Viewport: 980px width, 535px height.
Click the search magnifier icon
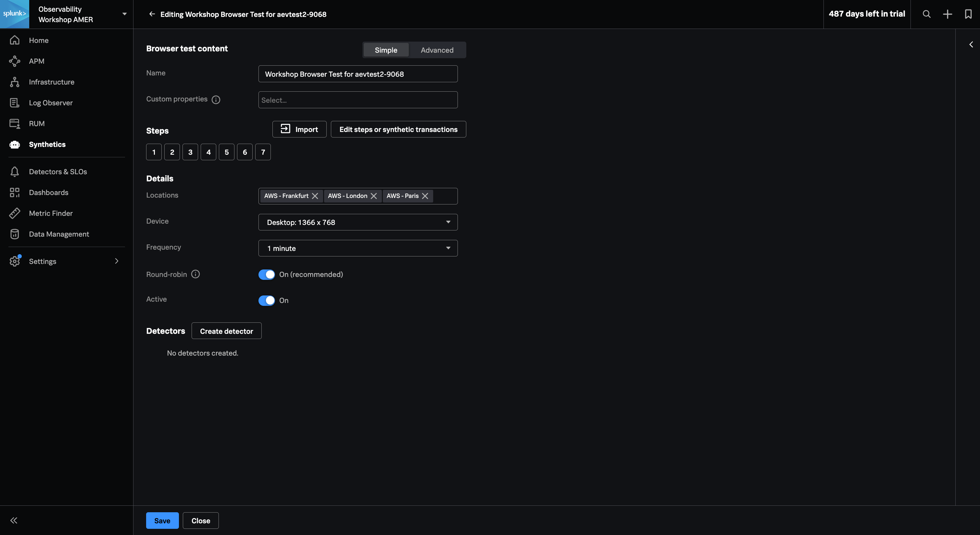(927, 14)
